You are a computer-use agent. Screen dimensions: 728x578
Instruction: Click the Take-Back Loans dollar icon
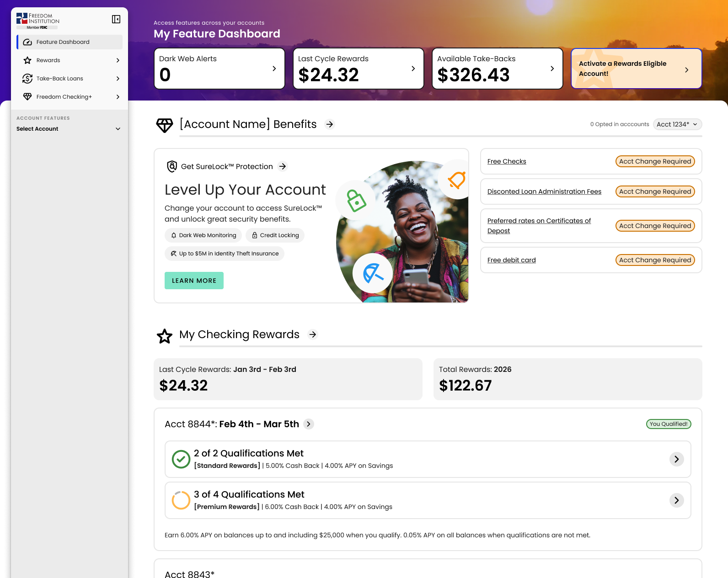pyautogui.click(x=27, y=79)
